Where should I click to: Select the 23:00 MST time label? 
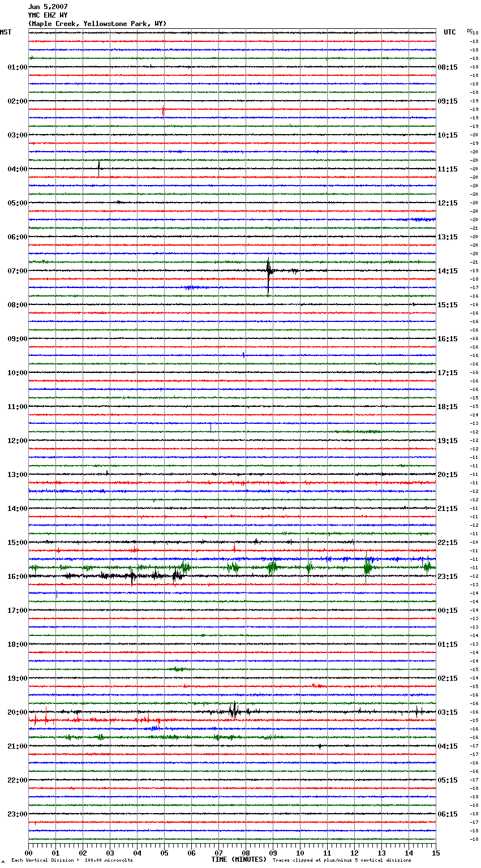click(x=18, y=814)
